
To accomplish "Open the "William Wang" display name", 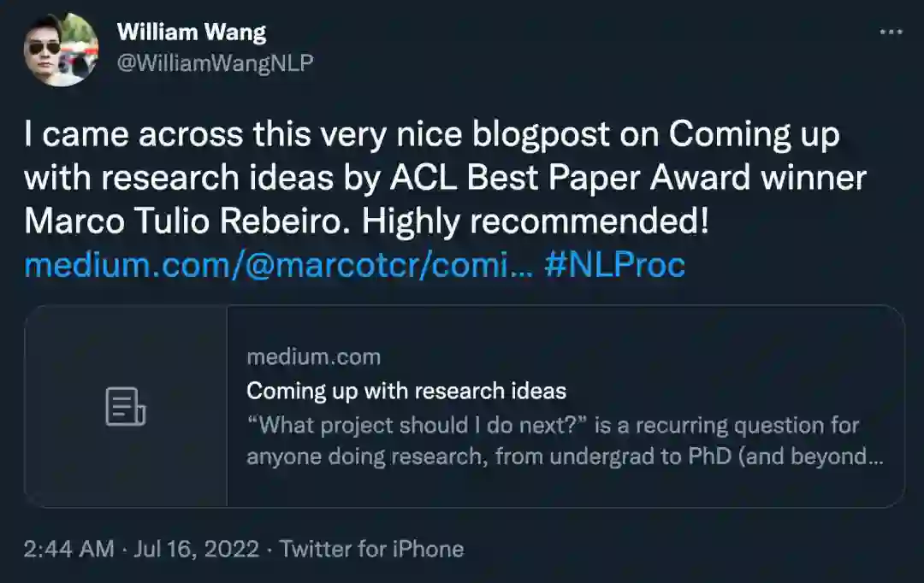I will (191, 32).
